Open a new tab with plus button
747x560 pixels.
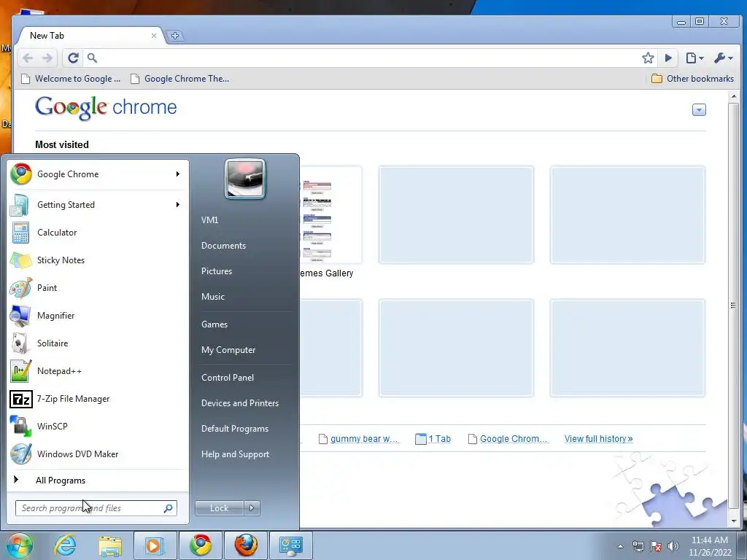click(x=175, y=36)
